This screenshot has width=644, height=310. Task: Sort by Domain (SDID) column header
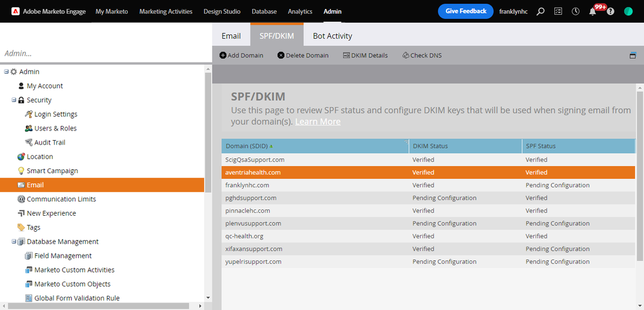[245, 146]
